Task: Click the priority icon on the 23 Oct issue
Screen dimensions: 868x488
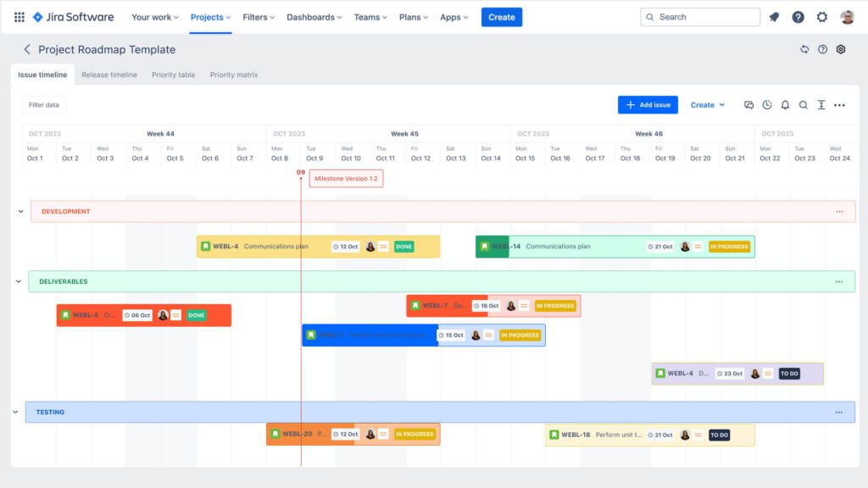Action: point(768,374)
